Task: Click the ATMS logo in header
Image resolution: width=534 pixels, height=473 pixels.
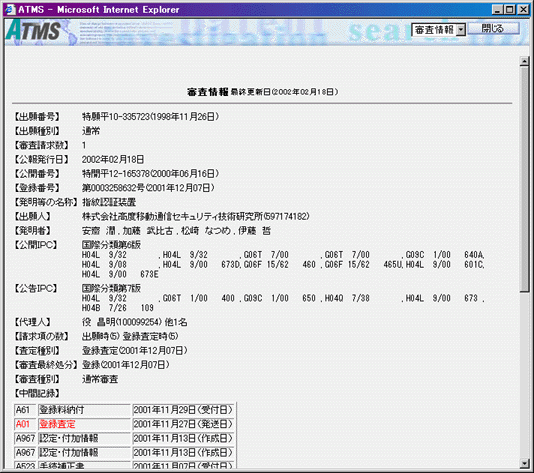Action: (x=33, y=30)
